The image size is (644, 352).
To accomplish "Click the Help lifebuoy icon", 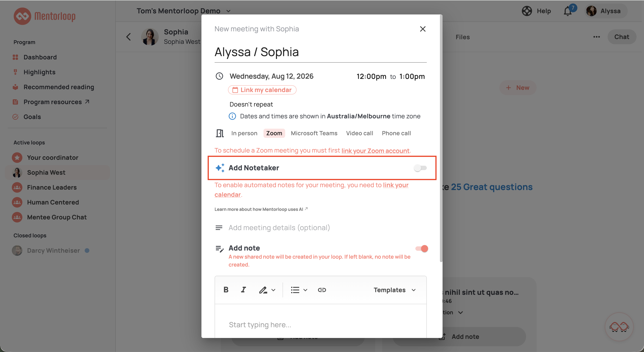I will (527, 11).
